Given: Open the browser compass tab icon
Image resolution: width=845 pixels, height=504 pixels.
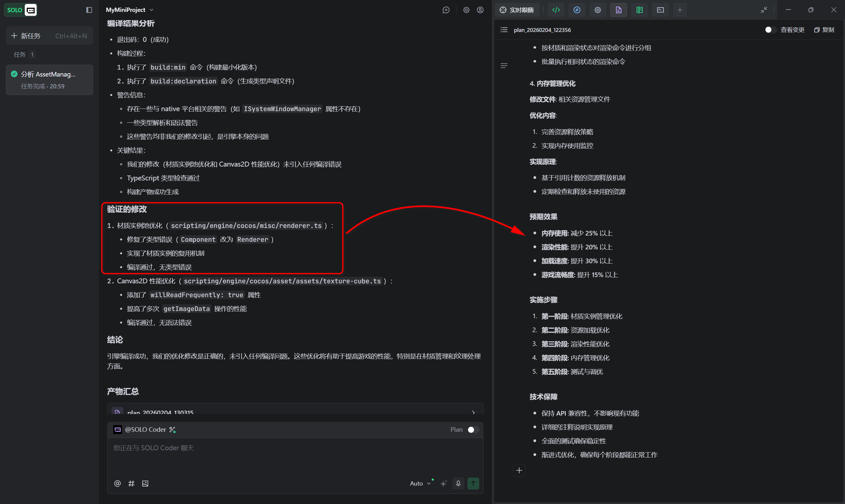Looking at the screenshot, I should click(577, 10).
